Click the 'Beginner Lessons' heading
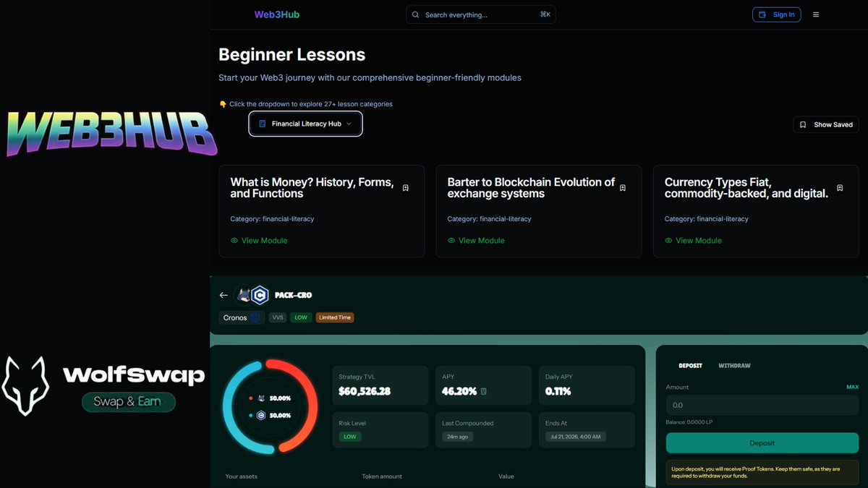This screenshot has height=488, width=868. [x=292, y=54]
